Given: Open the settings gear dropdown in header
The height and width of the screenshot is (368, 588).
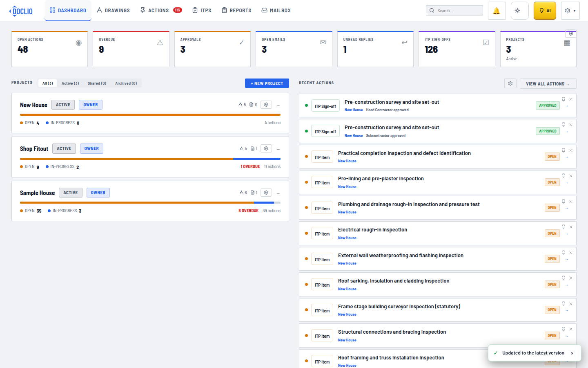Looking at the screenshot, I should click(x=570, y=11).
